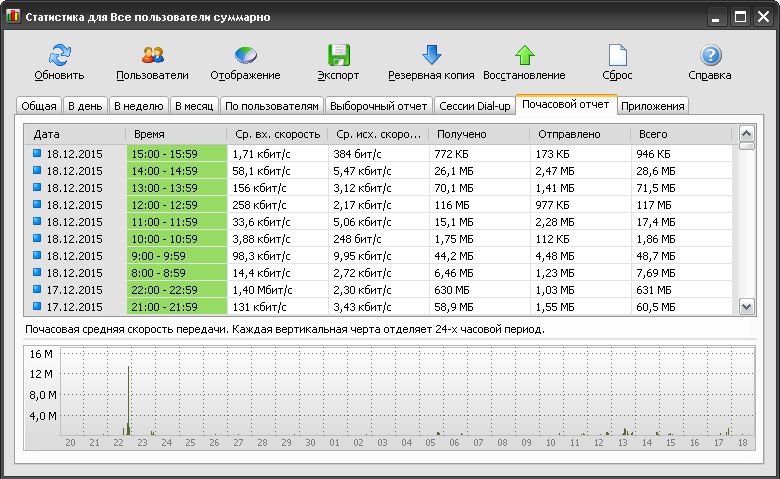Screen dimensions: 780x479
Task: Sort by the Дата column header
Action: coord(75,134)
